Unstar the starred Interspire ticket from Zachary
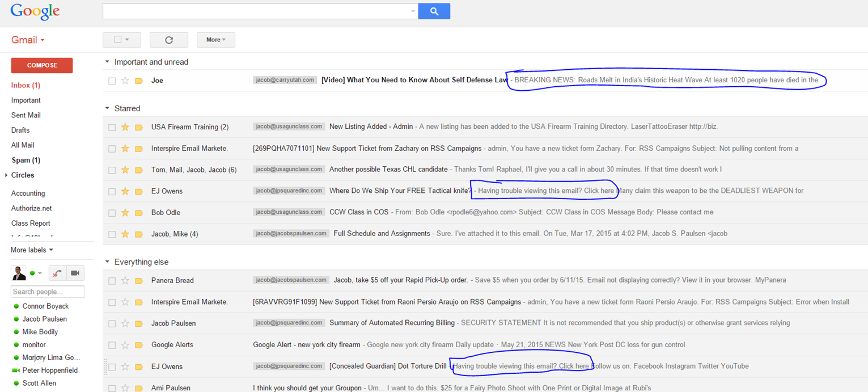This screenshot has width=868, height=392. [125, 149]
